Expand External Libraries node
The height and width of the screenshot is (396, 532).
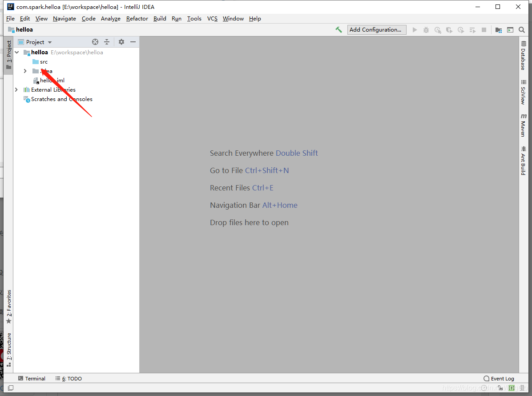coord(16,89)
